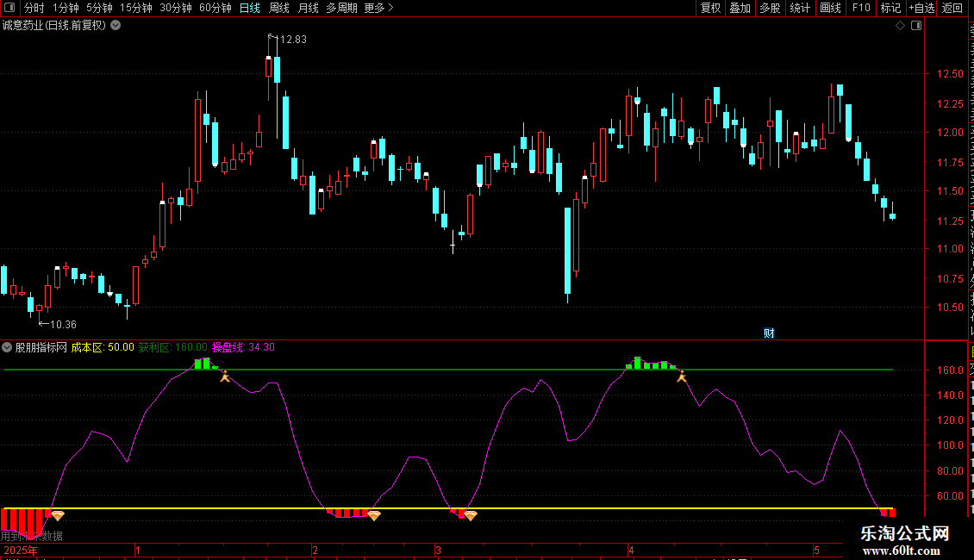This screenshot has width=974, height=560.
Task: Click the 10.36 low price label
Action: 63,325
